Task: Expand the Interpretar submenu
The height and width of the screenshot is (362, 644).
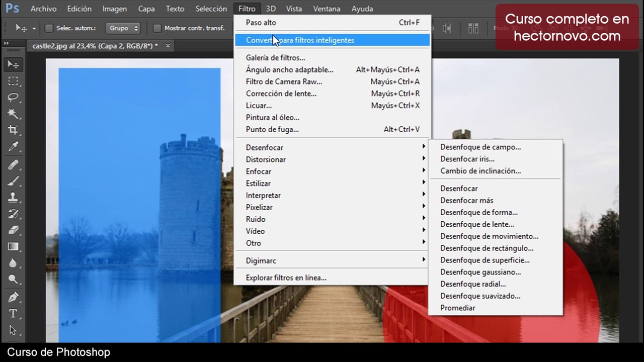Action: pyautogui.click(x=332, y=195)
